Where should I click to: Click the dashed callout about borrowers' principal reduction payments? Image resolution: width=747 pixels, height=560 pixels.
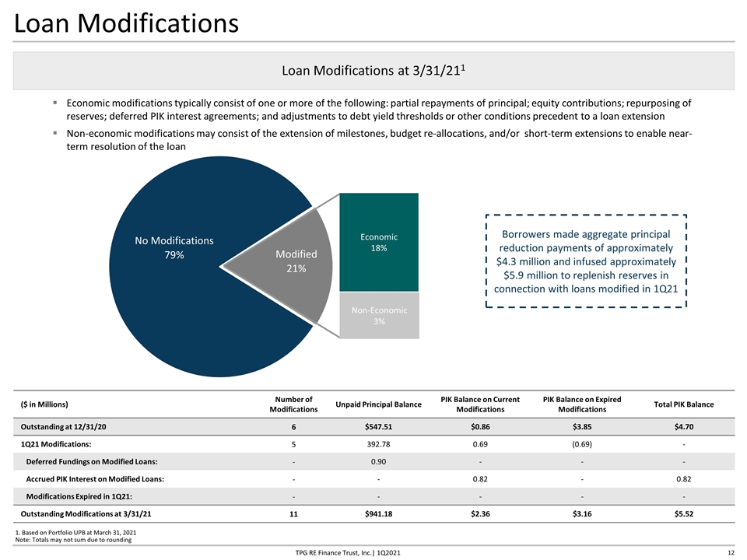586,261
